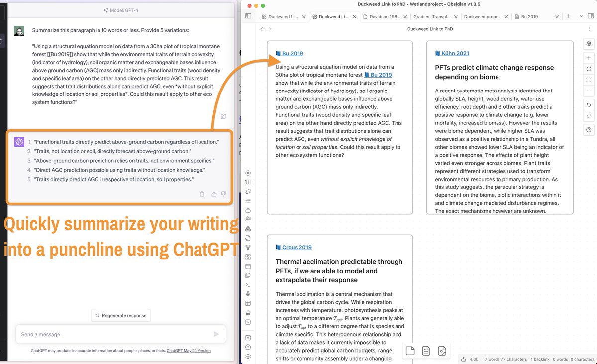Give thumbs down to ChatGPT response

click(223, 194)
